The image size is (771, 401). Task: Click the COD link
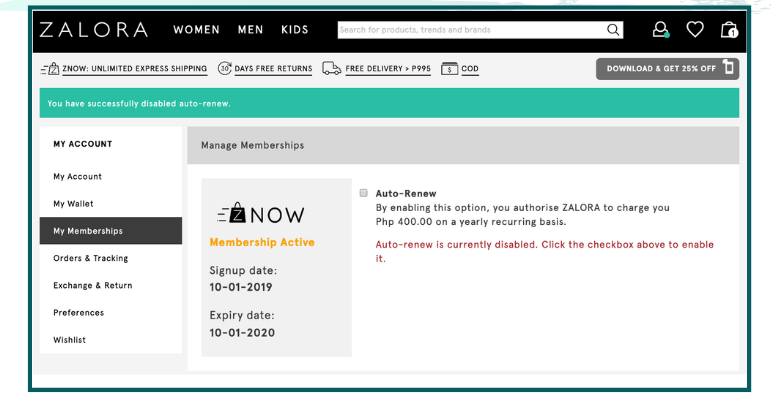click(x=470, y=69)
